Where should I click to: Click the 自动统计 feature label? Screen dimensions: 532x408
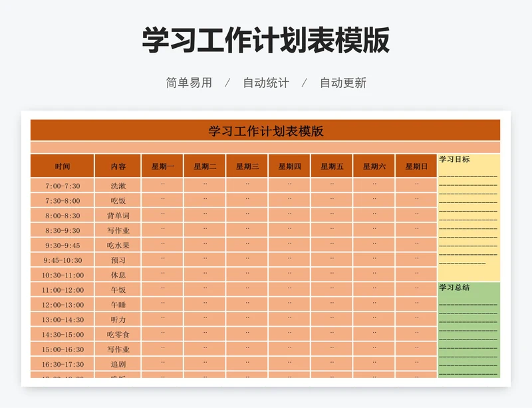click(266, 83)
